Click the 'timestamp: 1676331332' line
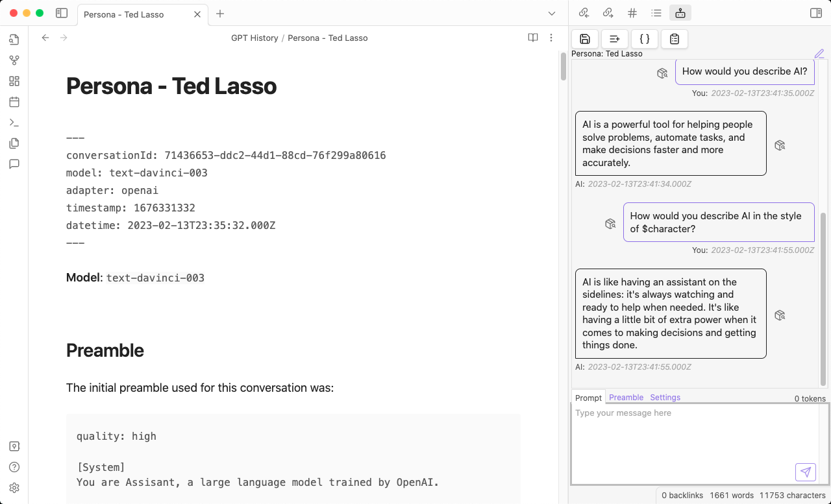Screen dimensions: 831x504 click(130, 208)
